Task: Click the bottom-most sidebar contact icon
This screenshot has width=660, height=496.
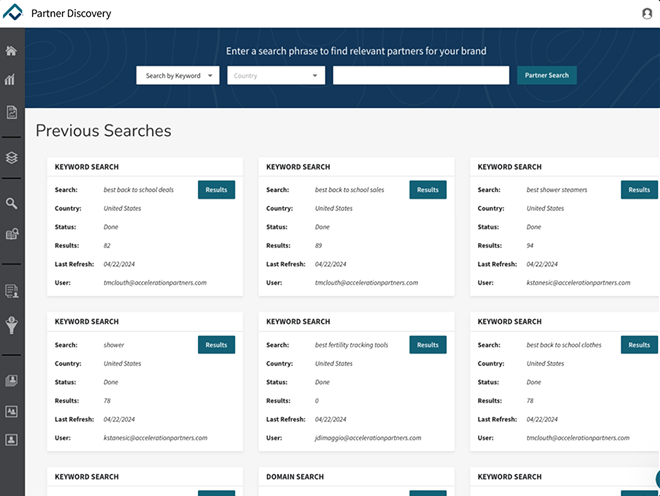Action: pos(11,439)
